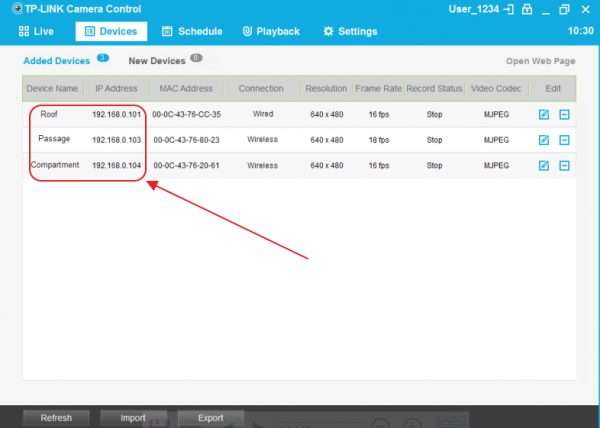Open the Live view tab
This screenshot has width=600, height=428.
[36, 31]
